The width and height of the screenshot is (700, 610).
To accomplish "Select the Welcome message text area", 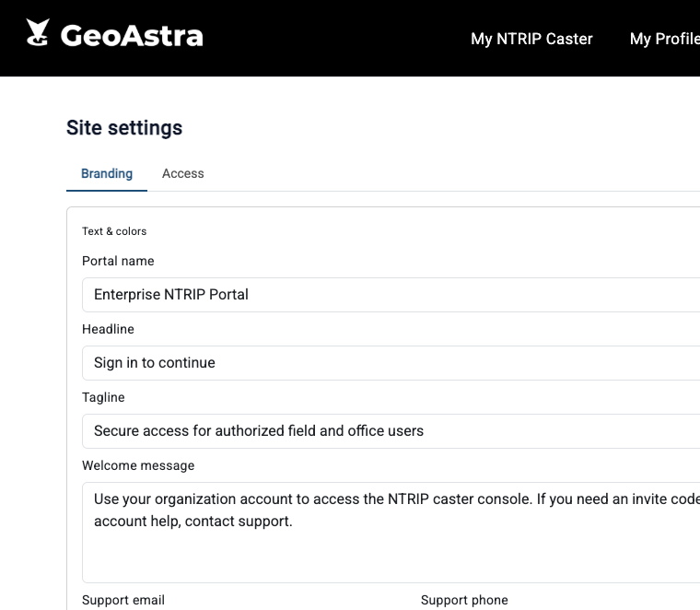I will tap(391, 533).
